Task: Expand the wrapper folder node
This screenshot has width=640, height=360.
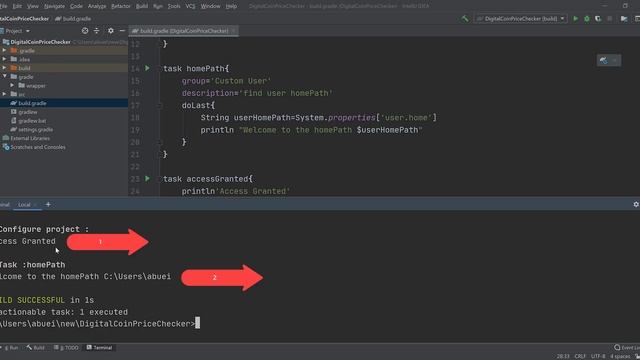Action: coord(12,86)
